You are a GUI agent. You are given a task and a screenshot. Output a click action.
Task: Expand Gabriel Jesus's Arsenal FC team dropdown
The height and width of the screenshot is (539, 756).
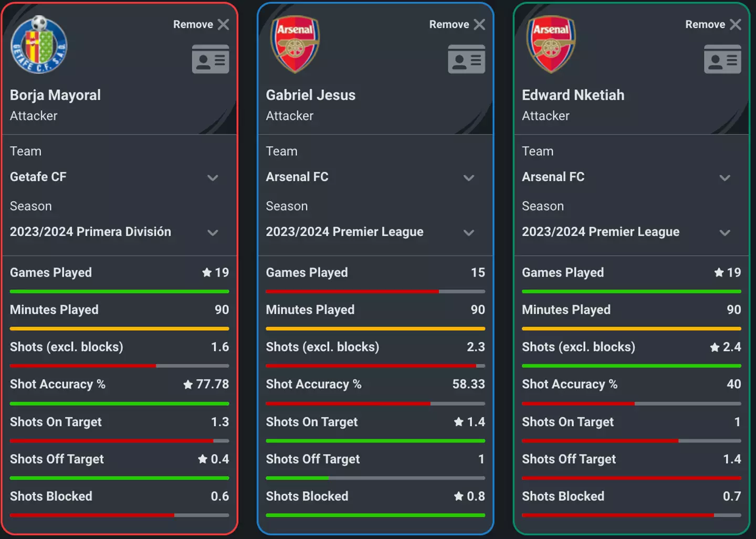(469, 178)
